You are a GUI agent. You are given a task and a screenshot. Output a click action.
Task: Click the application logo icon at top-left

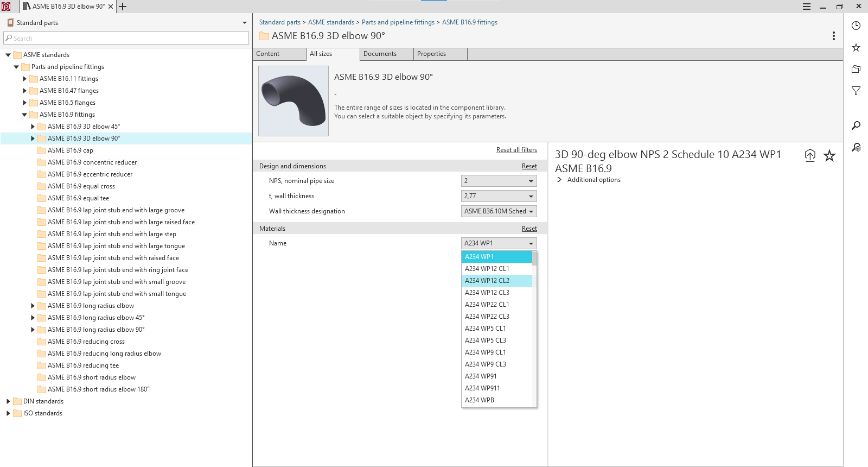(6, 7)
